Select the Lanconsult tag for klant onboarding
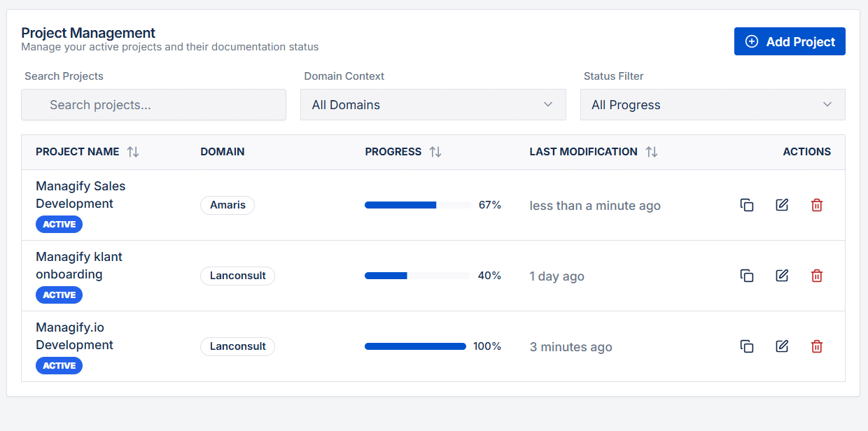 coord(237,276)
